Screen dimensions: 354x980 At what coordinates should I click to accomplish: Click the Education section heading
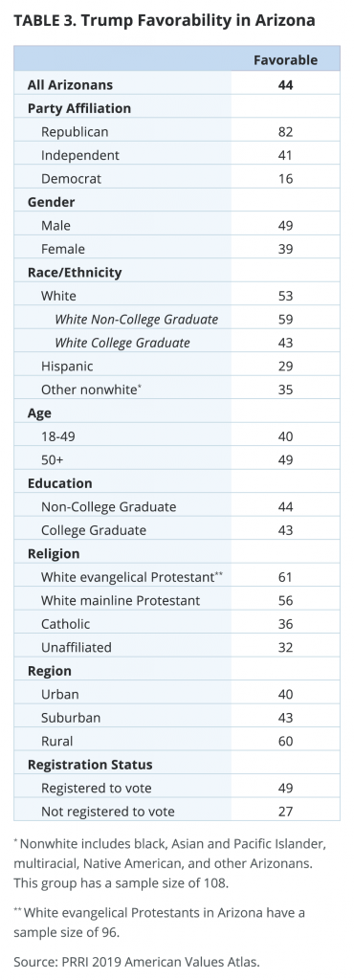tap(59, 483)
